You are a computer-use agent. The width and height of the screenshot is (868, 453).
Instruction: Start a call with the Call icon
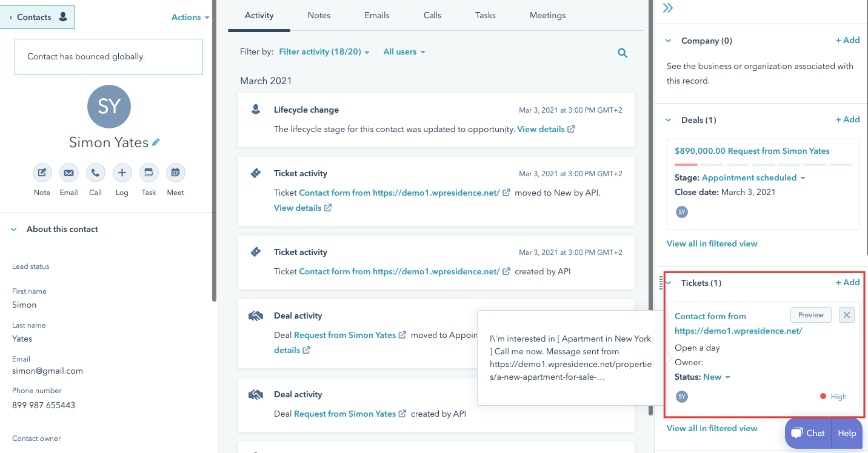(x=95, y=173)
